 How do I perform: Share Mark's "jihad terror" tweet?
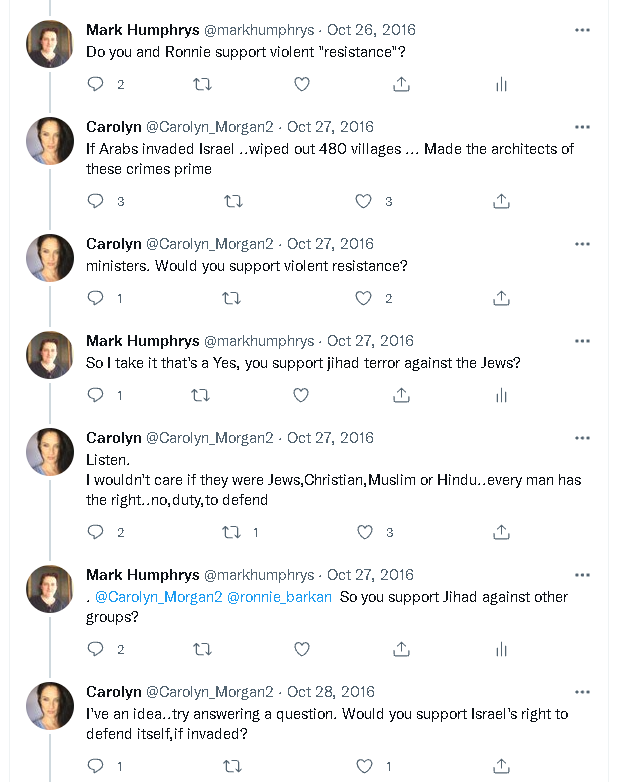click(401, 395)
